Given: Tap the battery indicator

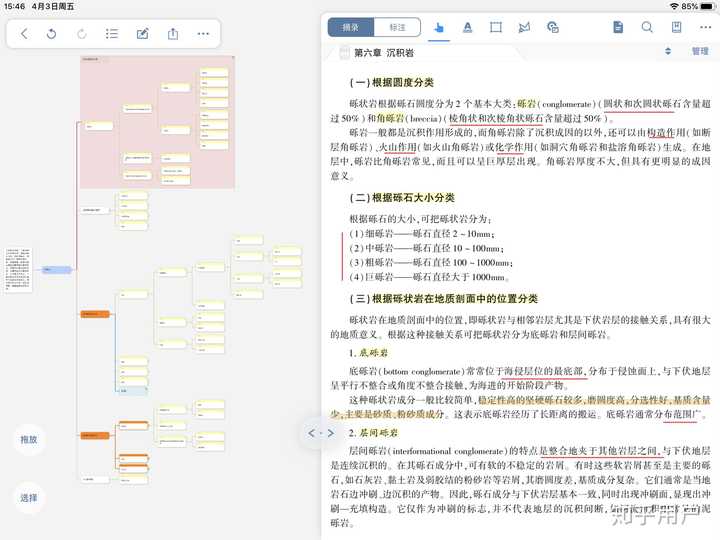Looking at the screenshot, I should click(x=708, y=6).
